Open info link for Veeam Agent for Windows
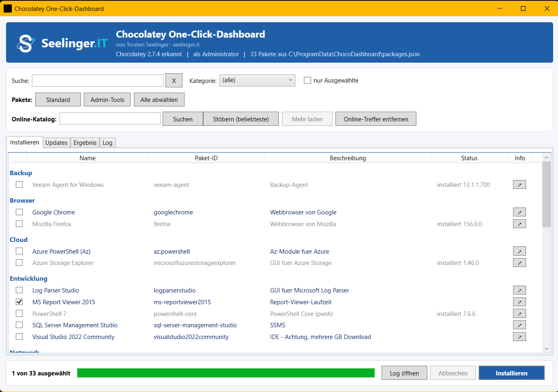This screenshot has height=392, width=558. pyautogui.click(x=520, y=185)
